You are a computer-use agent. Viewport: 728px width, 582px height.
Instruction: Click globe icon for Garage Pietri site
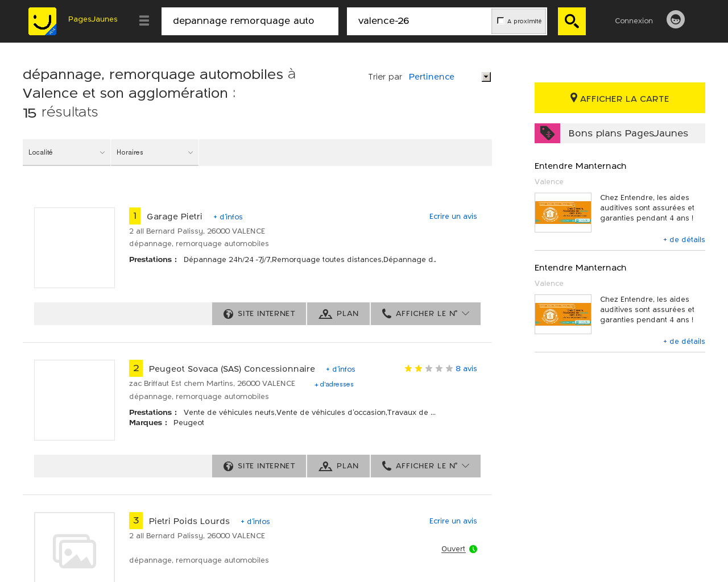[228, 314]
